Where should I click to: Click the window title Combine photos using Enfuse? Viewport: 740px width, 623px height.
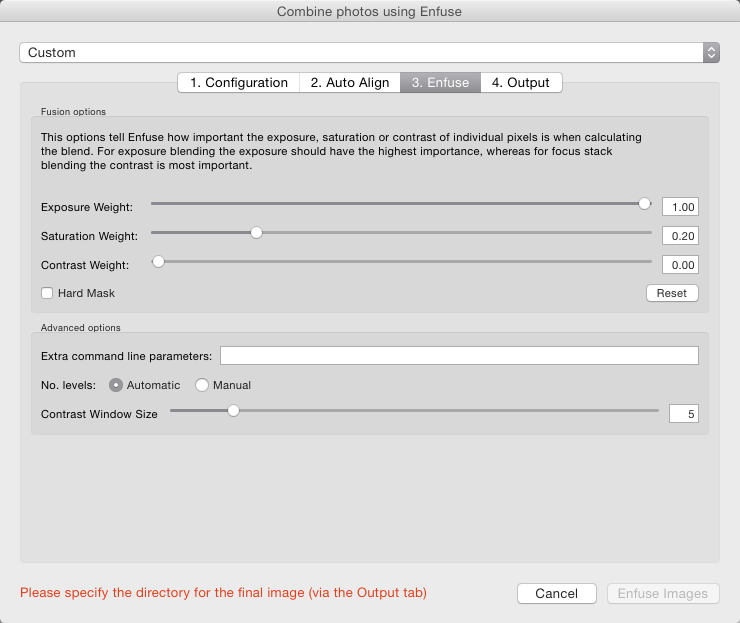(369, 11)
